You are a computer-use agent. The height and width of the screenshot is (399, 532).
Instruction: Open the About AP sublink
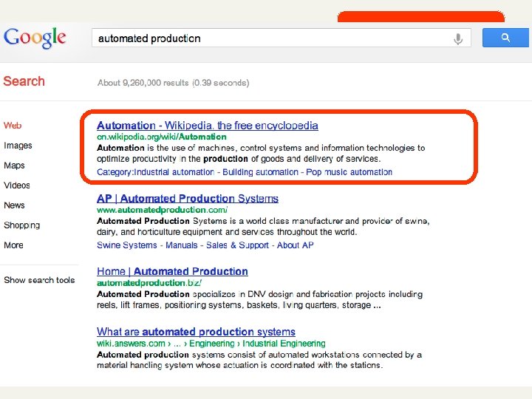click(x=295, y=245)
